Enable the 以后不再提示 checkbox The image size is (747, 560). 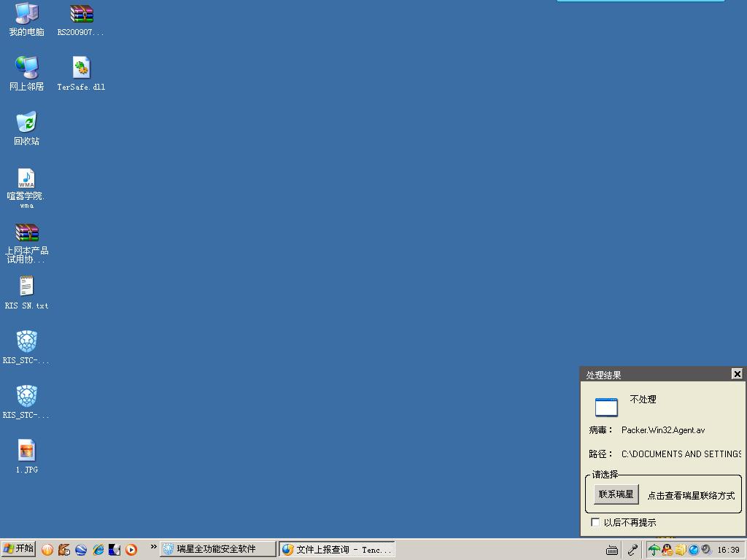pos(595,522)
